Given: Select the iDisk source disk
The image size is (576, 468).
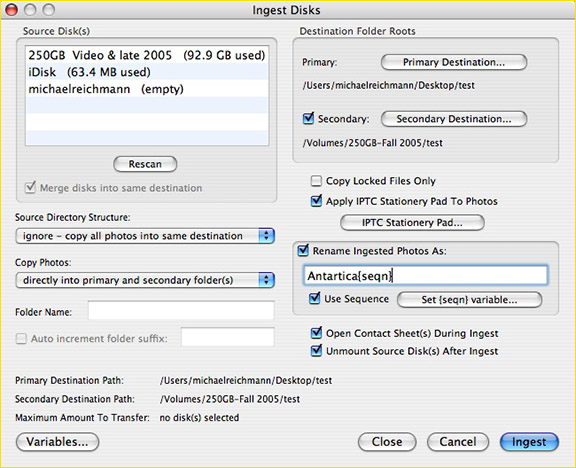Looking at the screenshot, I should point(147,72).
